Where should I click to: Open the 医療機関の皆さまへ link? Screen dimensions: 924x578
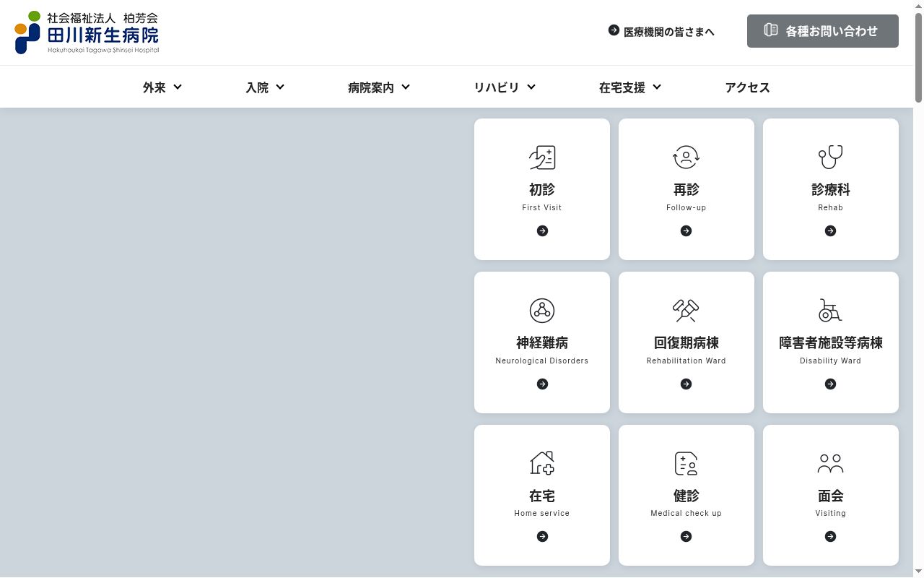(x=662, y=31)
